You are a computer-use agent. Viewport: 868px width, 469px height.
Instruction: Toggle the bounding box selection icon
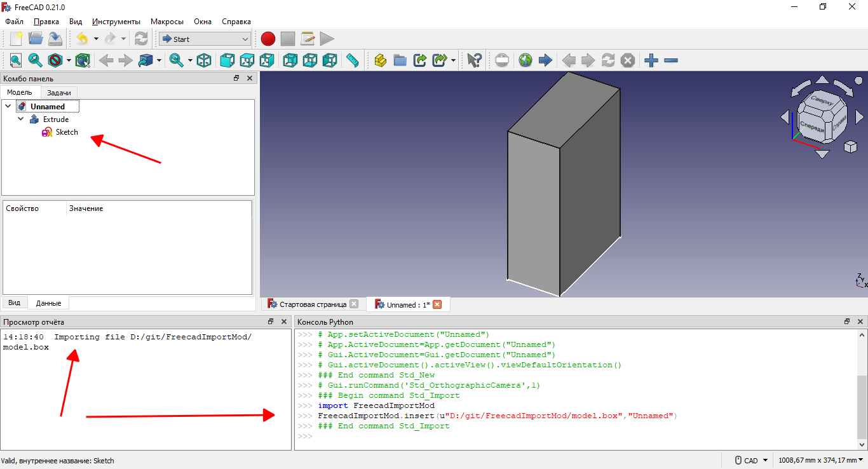[83, 60]
